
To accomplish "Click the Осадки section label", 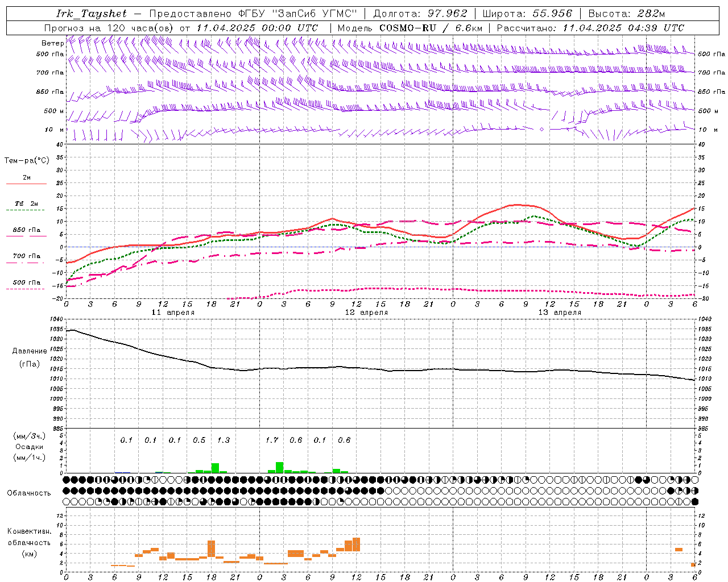I will tap(30, 447).
